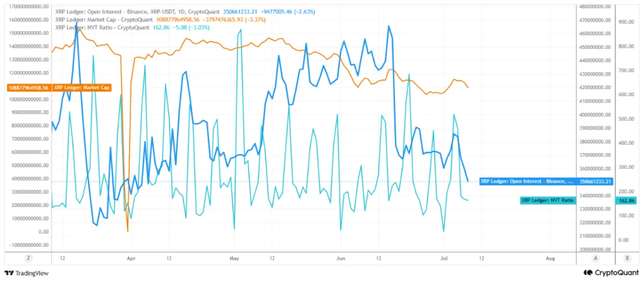
Task: Click 100.00 on the NVT ratio scale
Action: (626, 215)
